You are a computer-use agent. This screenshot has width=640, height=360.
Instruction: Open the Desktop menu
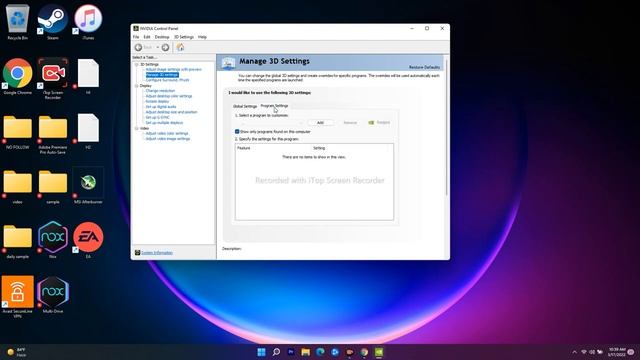[x=162, y=37]
